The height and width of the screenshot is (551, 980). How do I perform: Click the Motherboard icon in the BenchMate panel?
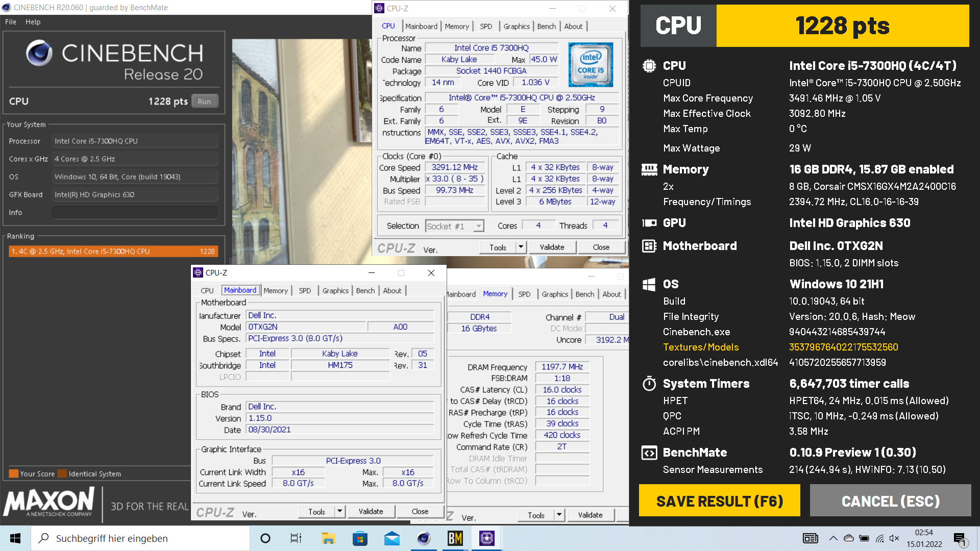pyautogui.click(x=649, y=246)
